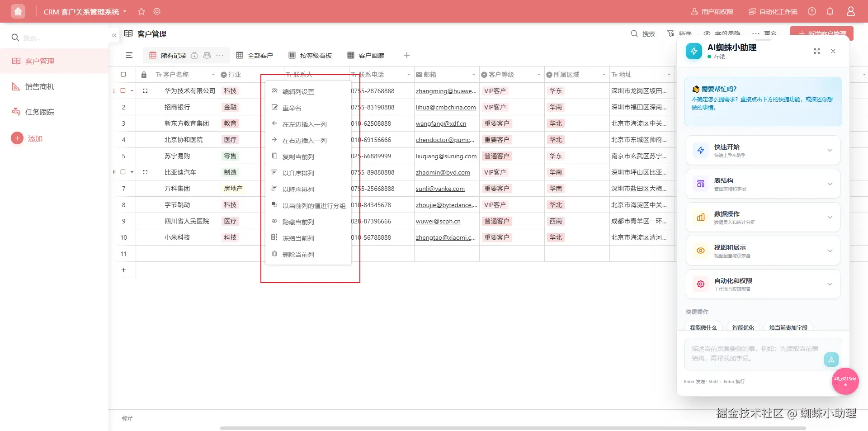
Task: Open the 地址 column dropdown arrow
Action: coord(669,75)
